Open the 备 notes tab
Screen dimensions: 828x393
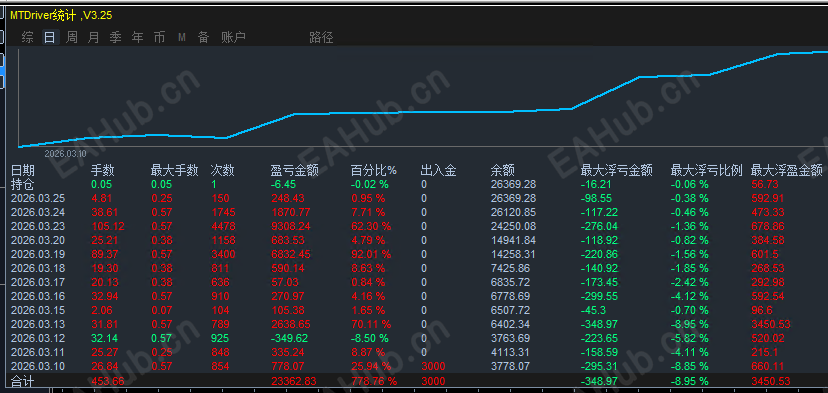203,38
